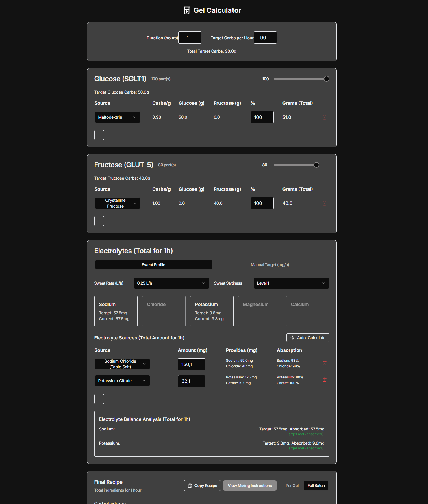Enable the Calcium electrolyte card
The width and height of the screenshot is (428, 504).
[308, 311]
